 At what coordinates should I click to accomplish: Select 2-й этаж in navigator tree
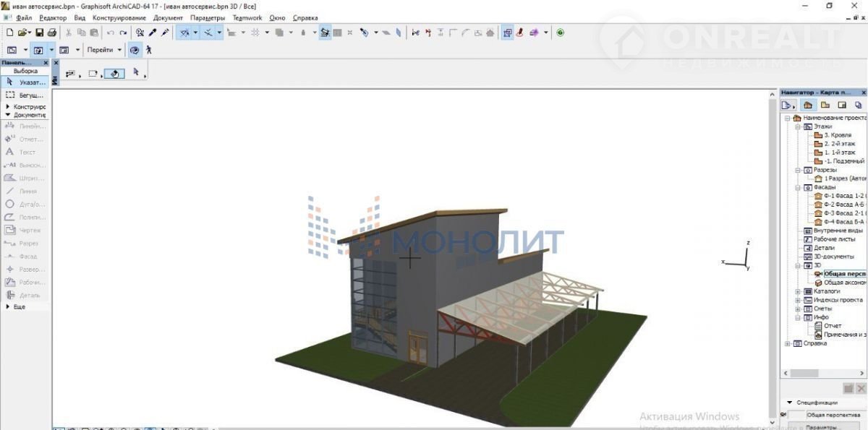[838, 144]
